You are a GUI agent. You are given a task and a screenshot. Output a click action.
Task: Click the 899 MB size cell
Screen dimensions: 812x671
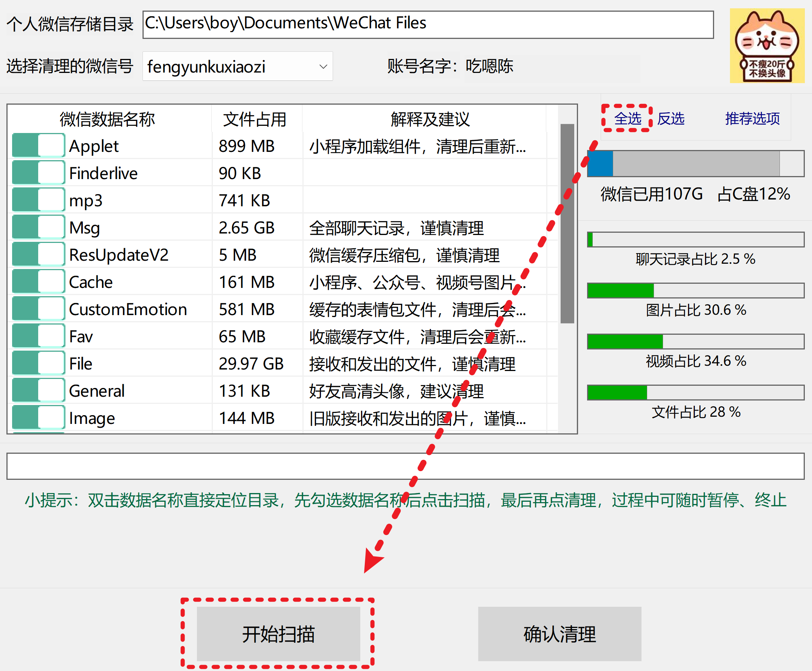(x=247, y=146)
